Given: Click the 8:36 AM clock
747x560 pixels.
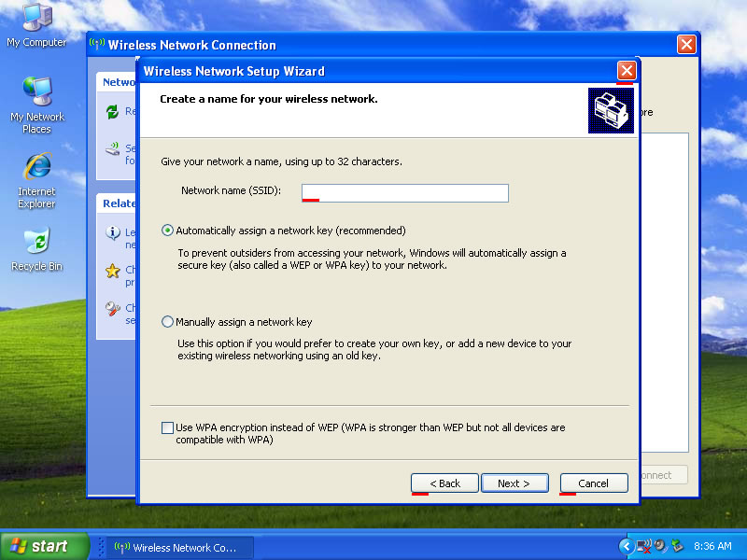Looking at the screenshot, I should [712, 546].
